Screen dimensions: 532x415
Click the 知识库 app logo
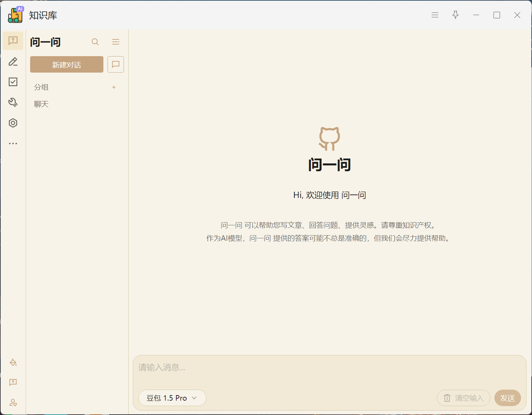15,15
